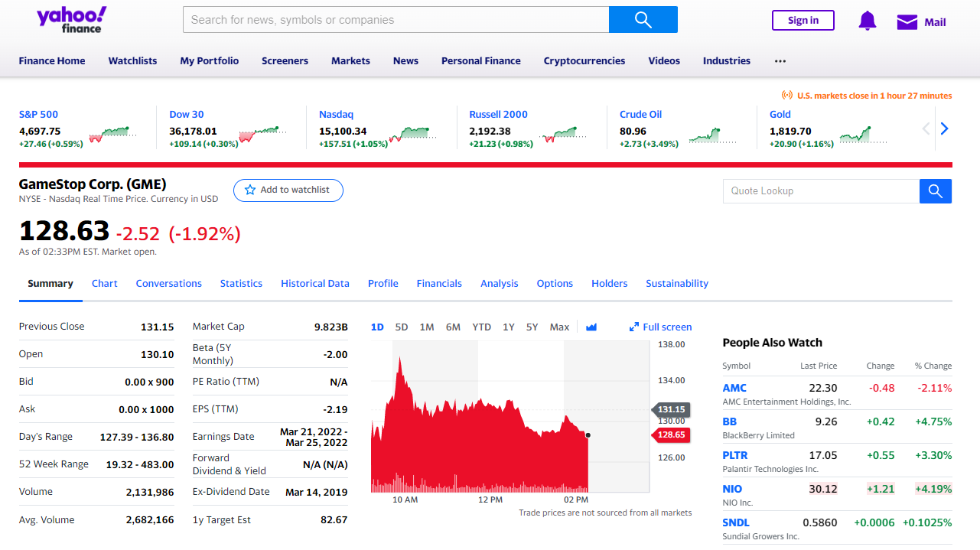Viewport: 980px width, 550px height.
Task: Open AMC ticker in People Also Watch
Action: click(734, 388)
